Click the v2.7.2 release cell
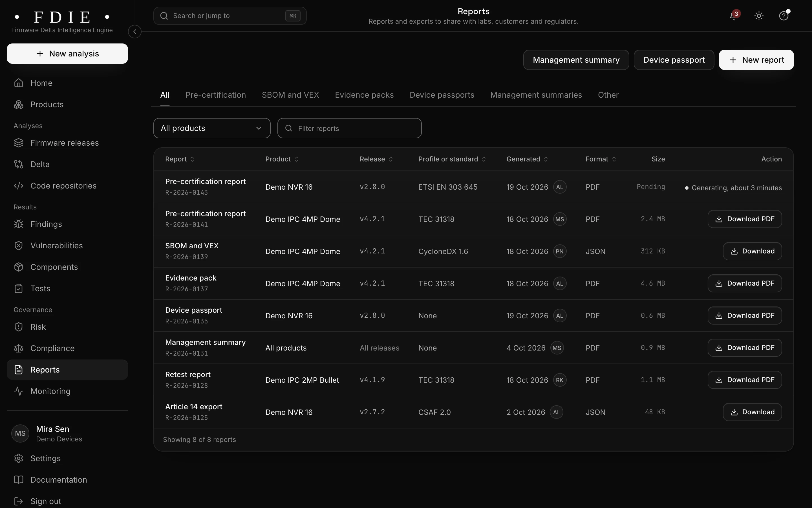 click(372, 412)
